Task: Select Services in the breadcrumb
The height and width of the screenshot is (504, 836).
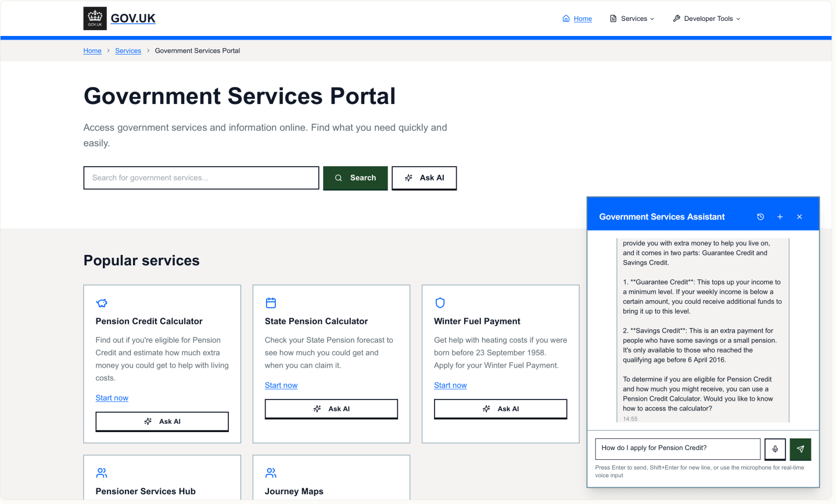Action: [128, 51]
